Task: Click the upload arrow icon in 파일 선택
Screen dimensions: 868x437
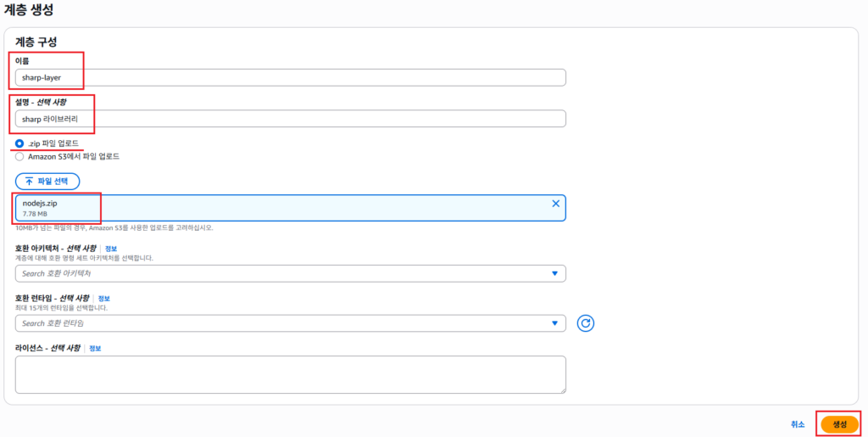Action: click(29, 181)
